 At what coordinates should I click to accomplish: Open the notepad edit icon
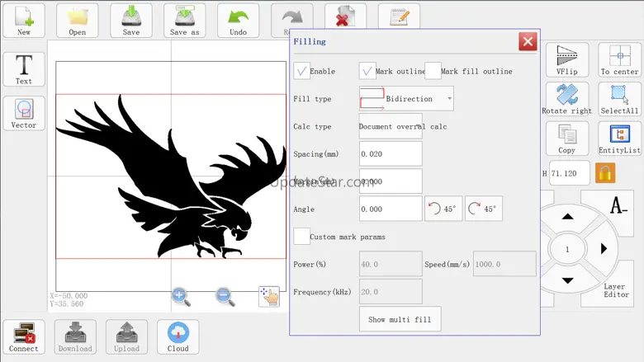(x=400, y=16)
